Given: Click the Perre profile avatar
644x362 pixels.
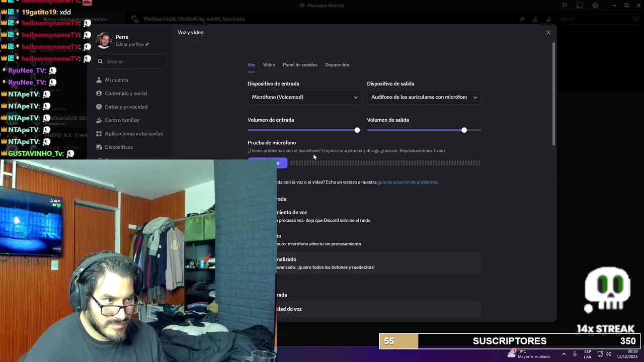Looking at the screenshot, I should 104,40.
